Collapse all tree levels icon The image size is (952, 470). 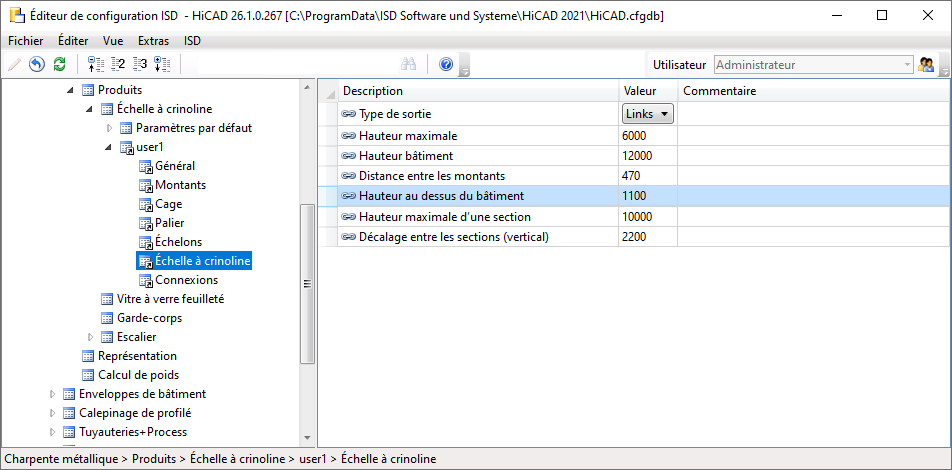[96, 64]
